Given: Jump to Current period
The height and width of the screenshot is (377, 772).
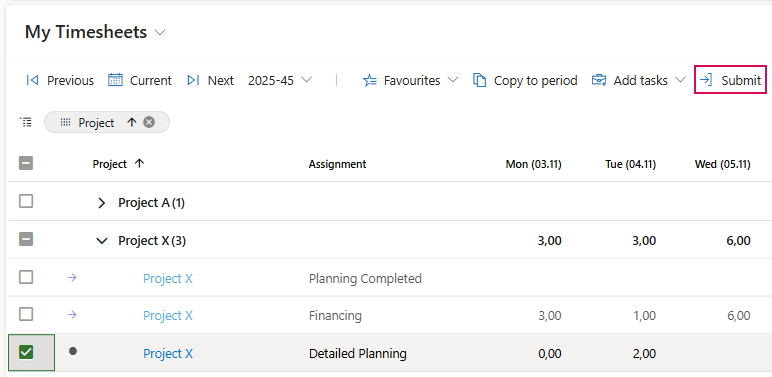Looking at the screenshot, I should click(140, 80).
